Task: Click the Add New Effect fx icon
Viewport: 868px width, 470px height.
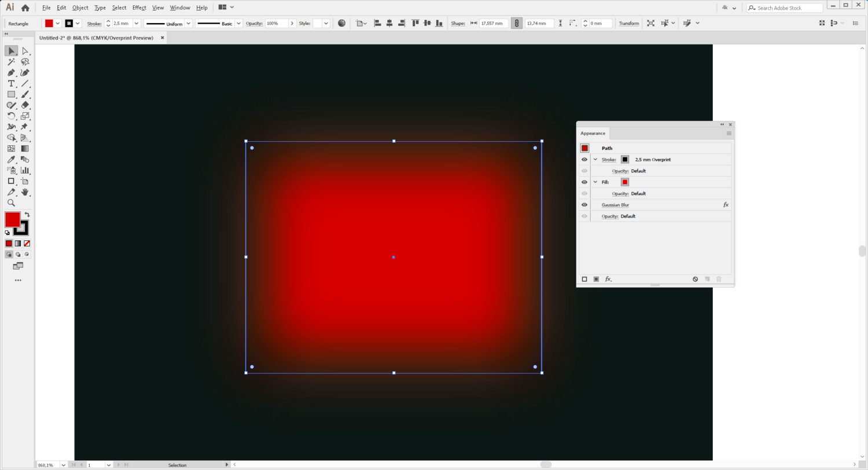Action: 608,279
